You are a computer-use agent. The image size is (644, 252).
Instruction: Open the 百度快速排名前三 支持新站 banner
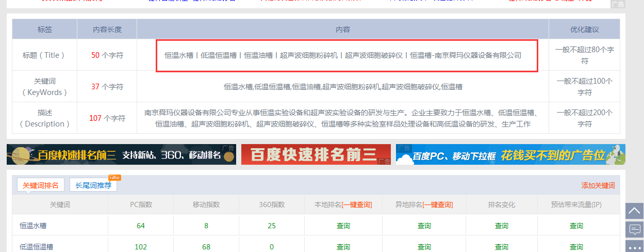click(x=121, y=154)
